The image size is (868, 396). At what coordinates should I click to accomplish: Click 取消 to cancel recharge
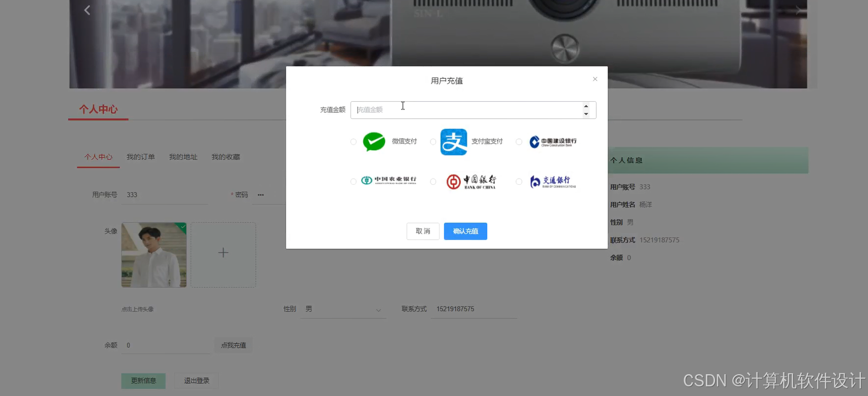coord(423,231)
